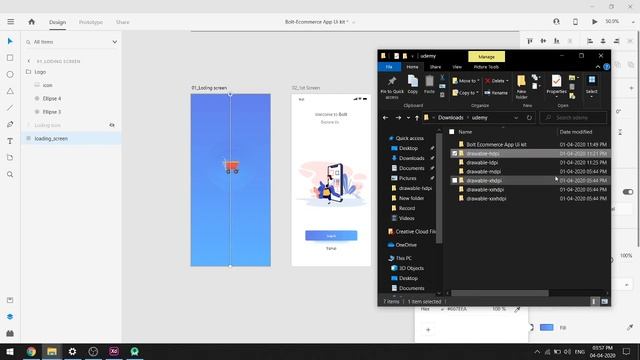Open the Layers panel icon in XD
This screenshot has height=360, width=640.
coord(10,317)
